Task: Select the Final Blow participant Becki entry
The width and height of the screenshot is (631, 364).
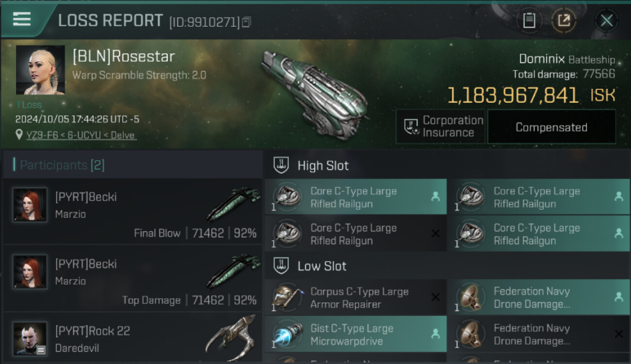Action: click(x=132, y=212)
